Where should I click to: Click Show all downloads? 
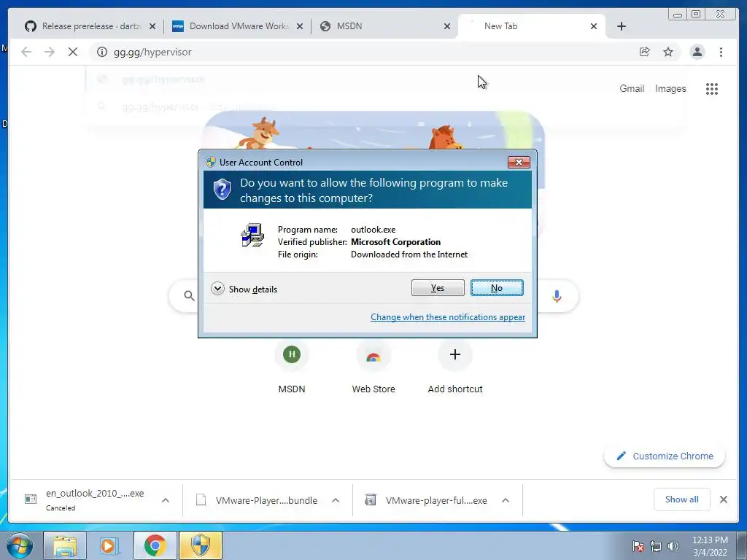pyautogui.click(x=682, y=499)
